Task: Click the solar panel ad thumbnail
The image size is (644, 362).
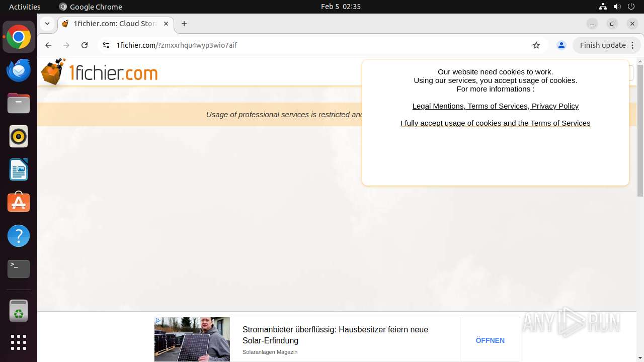Action: pyautogui.click(x=192, y=339)
